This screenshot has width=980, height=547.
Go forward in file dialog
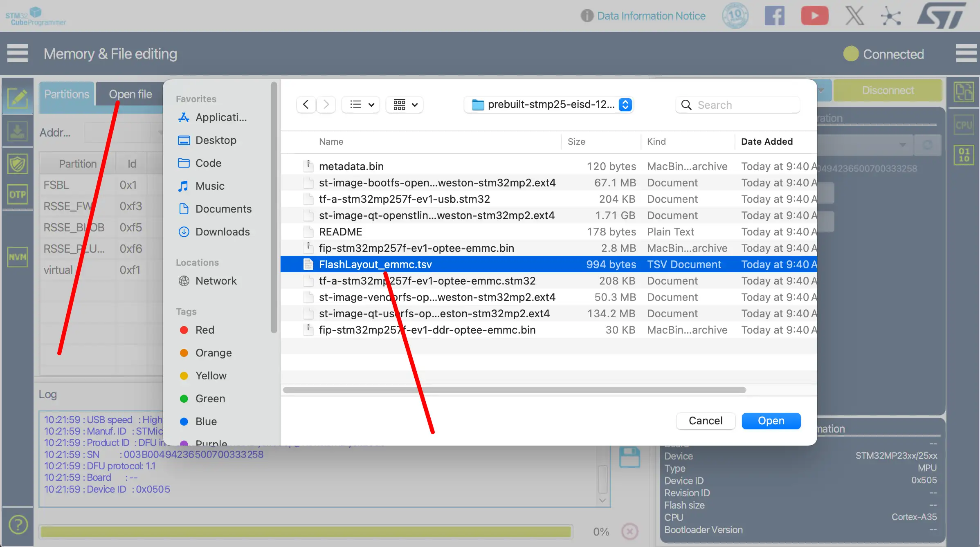pos(326,105)
